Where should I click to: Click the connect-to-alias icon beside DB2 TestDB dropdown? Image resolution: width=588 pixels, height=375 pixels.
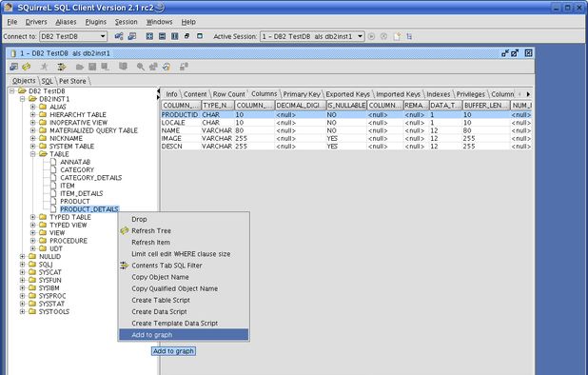tap(119, 36)
